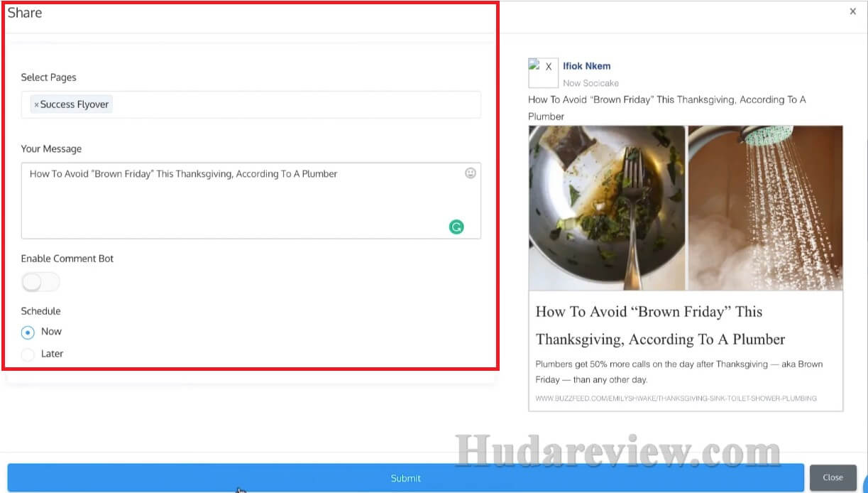868x493 pixels.
Task: Close the Share dialog with the X
Action: click(x=852, y=11)
